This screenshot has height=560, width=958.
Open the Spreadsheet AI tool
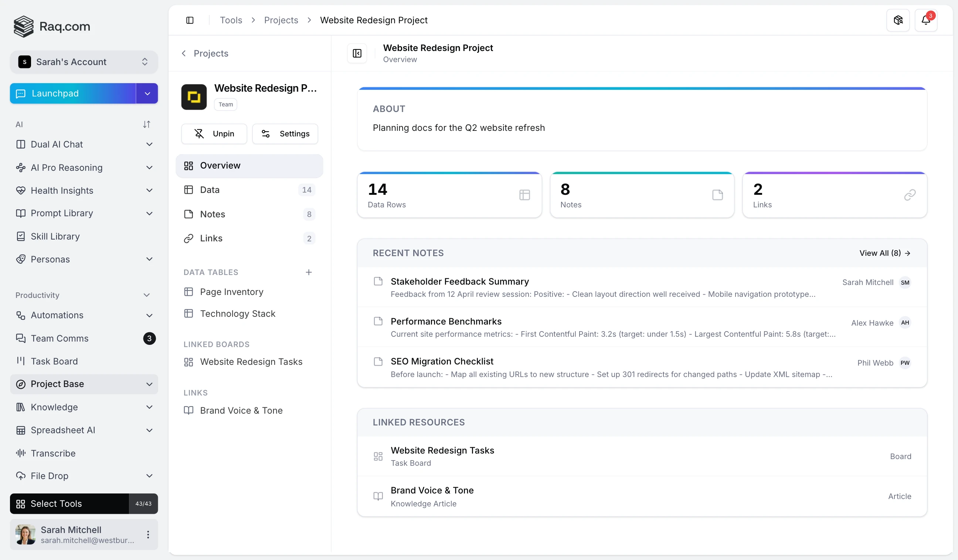click(x=63, y=430)
